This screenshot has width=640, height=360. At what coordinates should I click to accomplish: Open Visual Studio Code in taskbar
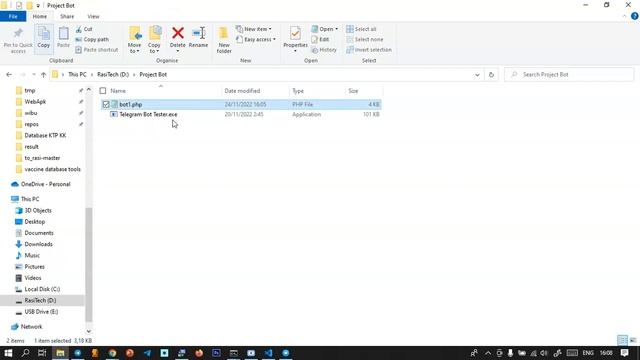(x=268, y=353)
